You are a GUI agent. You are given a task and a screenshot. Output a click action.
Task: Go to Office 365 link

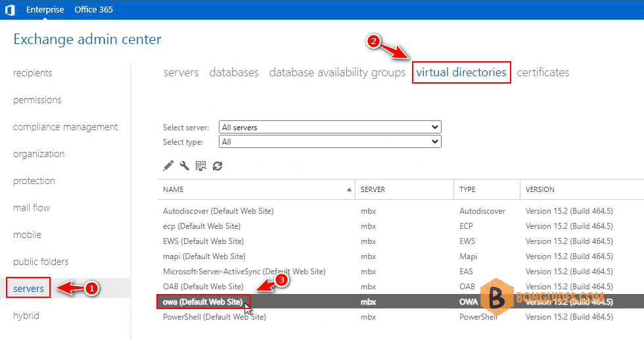coord(93,9)
